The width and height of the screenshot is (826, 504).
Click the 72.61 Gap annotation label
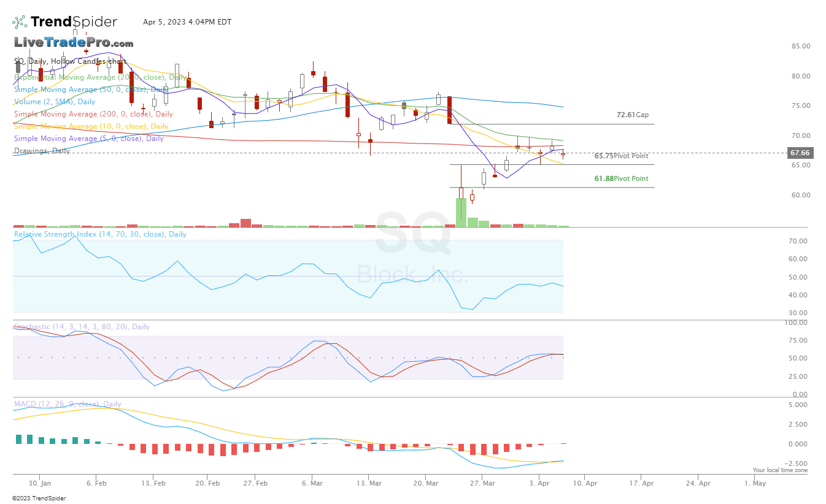[x=632, y=115]
